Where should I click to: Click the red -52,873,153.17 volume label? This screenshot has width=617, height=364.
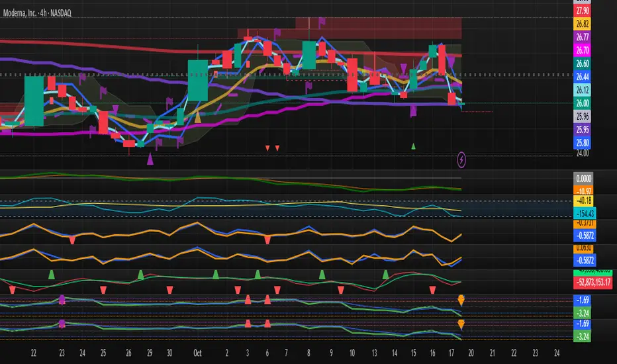click(593, 282)
